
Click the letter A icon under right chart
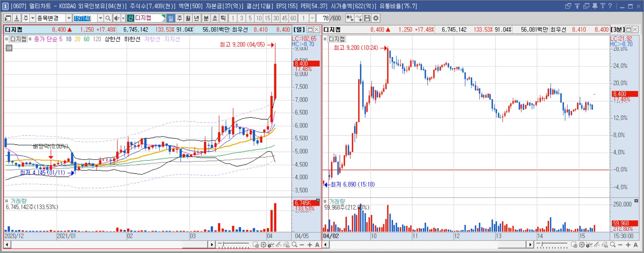[636, 245]
